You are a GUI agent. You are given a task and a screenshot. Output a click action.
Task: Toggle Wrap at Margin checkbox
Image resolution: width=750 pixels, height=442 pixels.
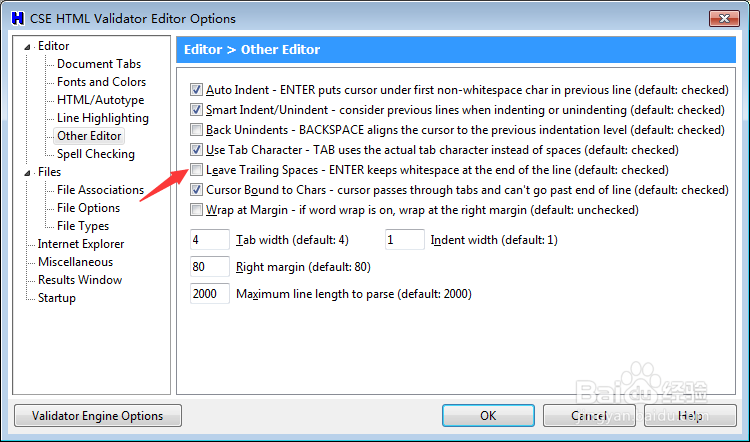[196, 210]
